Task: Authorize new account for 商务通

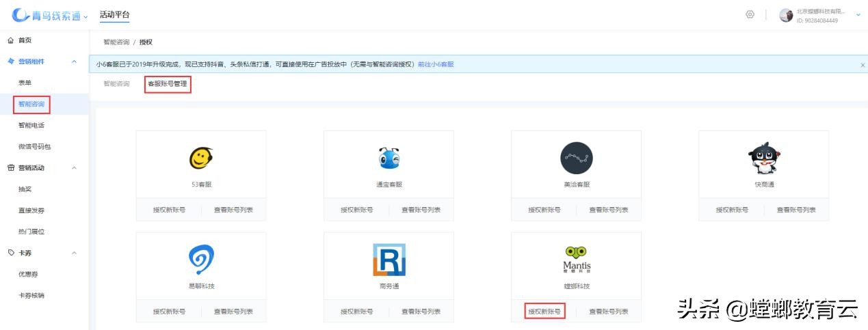Action: coord(357,312)
